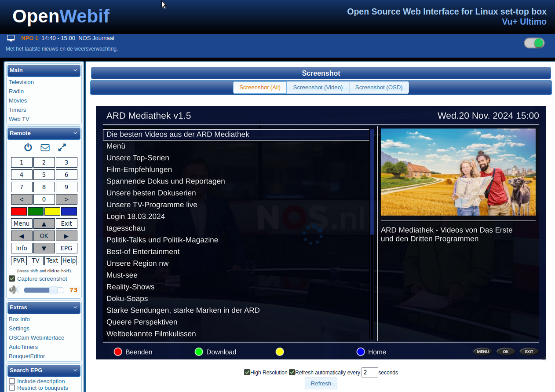
Task: Click the red color remote button
Action: coord(19,211)
